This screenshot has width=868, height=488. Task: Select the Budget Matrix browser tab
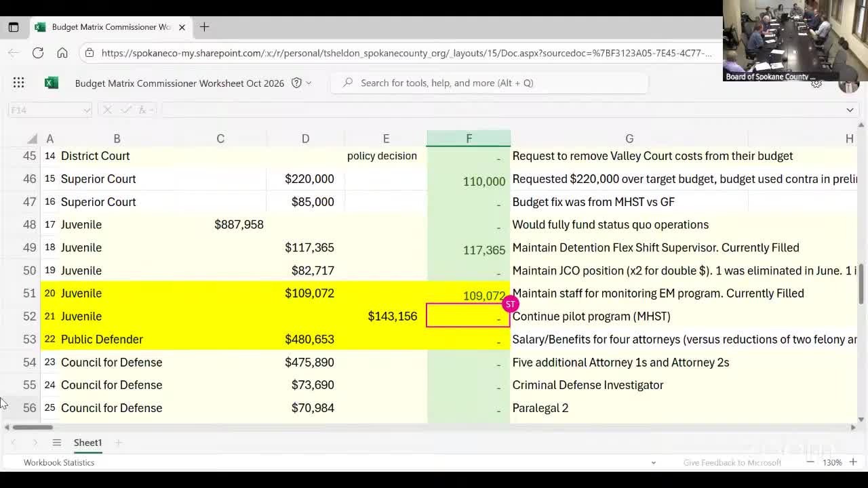tap(108, 27)
